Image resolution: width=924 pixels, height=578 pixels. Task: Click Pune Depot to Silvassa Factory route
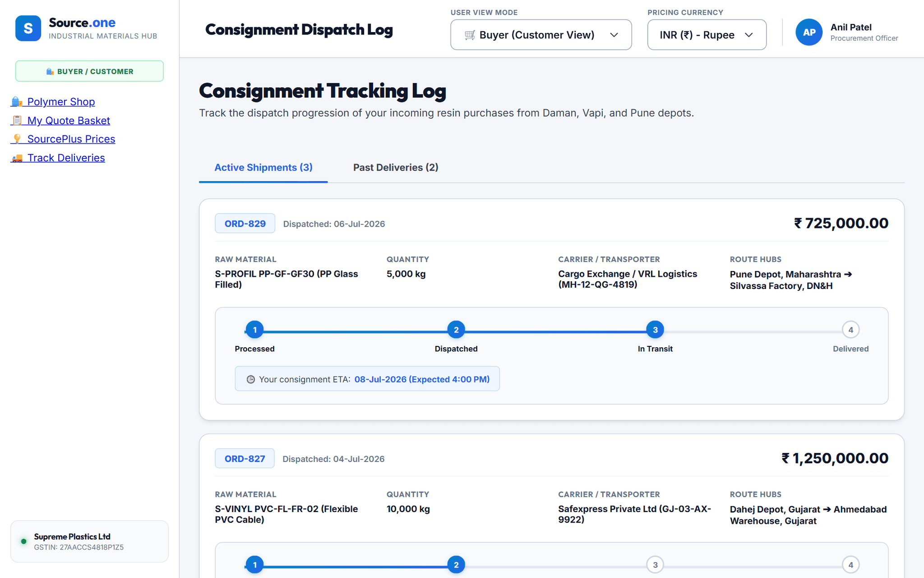(791, 280)
